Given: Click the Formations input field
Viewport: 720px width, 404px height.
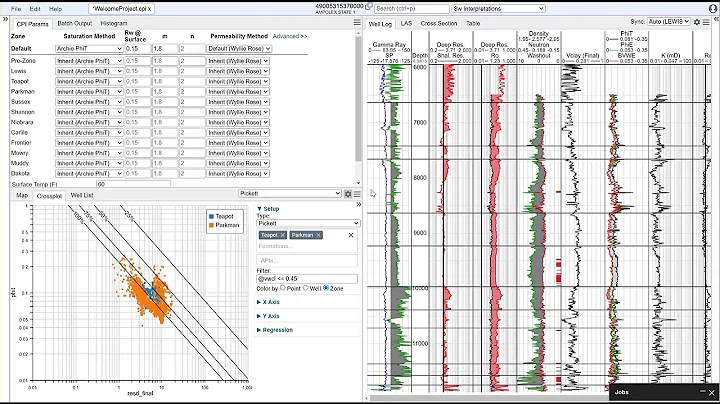Looking at the screenshot, I should [x=307, y=246].
